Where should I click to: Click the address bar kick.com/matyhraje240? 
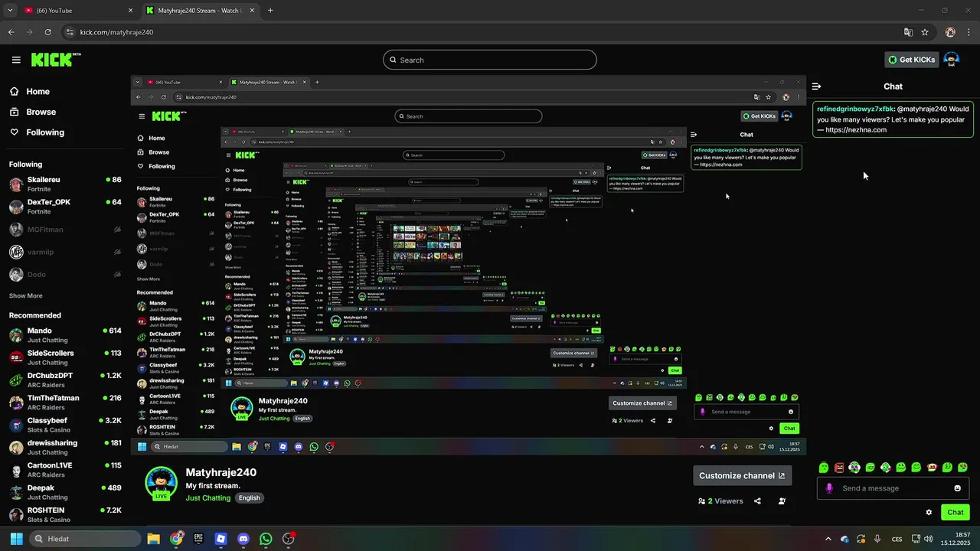116,32
